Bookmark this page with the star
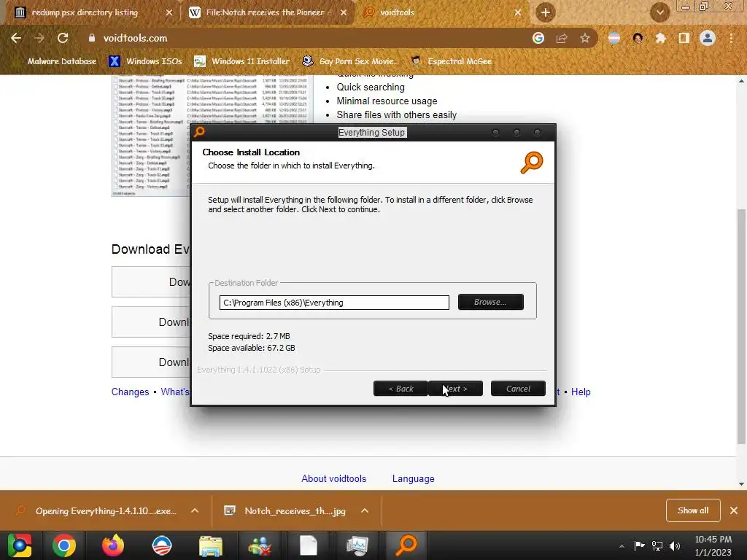Screen dimensions: 747x560 pyautogui.click(x=584, y=38)
